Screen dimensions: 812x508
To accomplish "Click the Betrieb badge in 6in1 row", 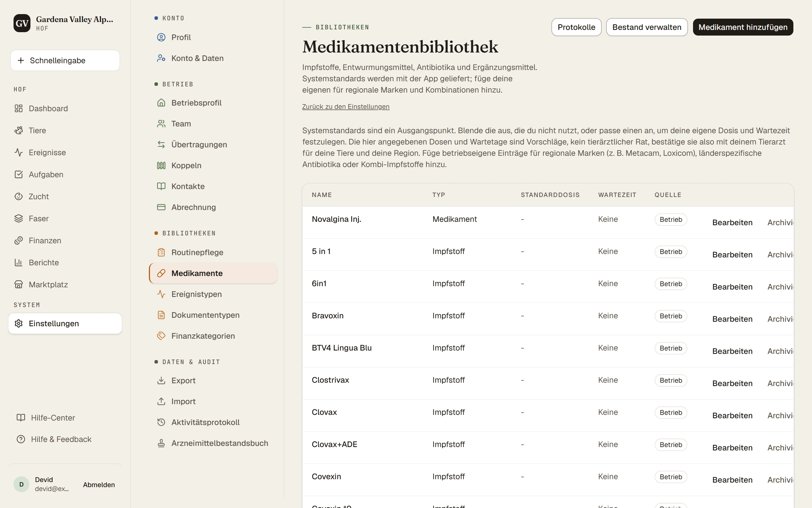I will click(671, 284).
